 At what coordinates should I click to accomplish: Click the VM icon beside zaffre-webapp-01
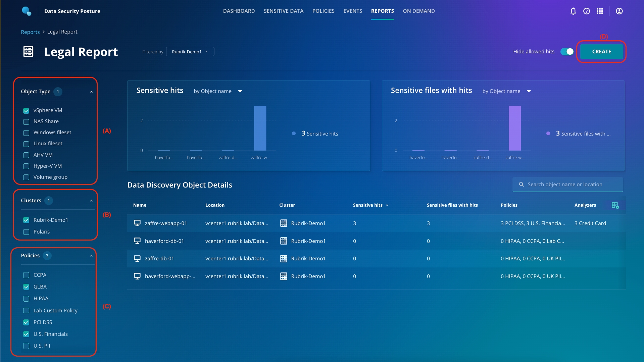coord(137,223)
